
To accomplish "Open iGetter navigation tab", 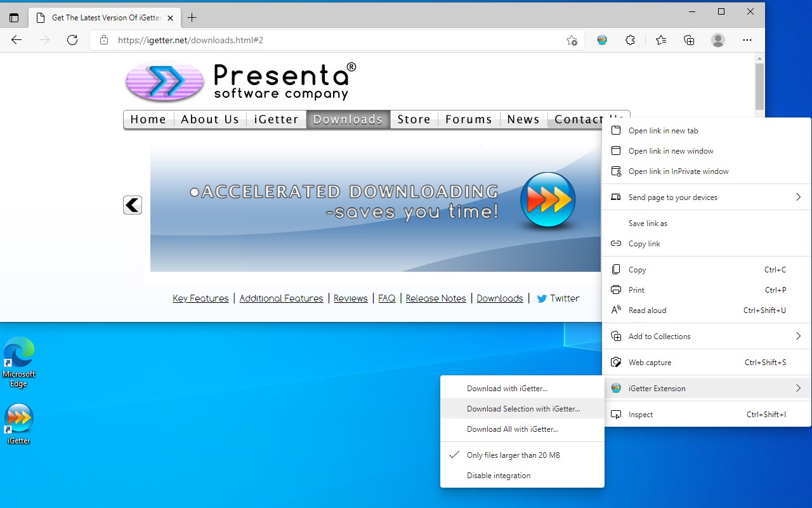I will (276, 119).
